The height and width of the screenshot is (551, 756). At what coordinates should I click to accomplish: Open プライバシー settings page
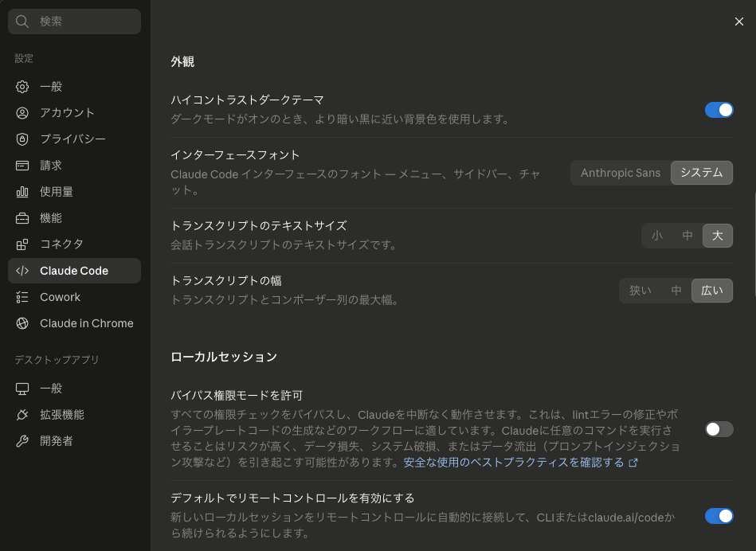point(74,139)
